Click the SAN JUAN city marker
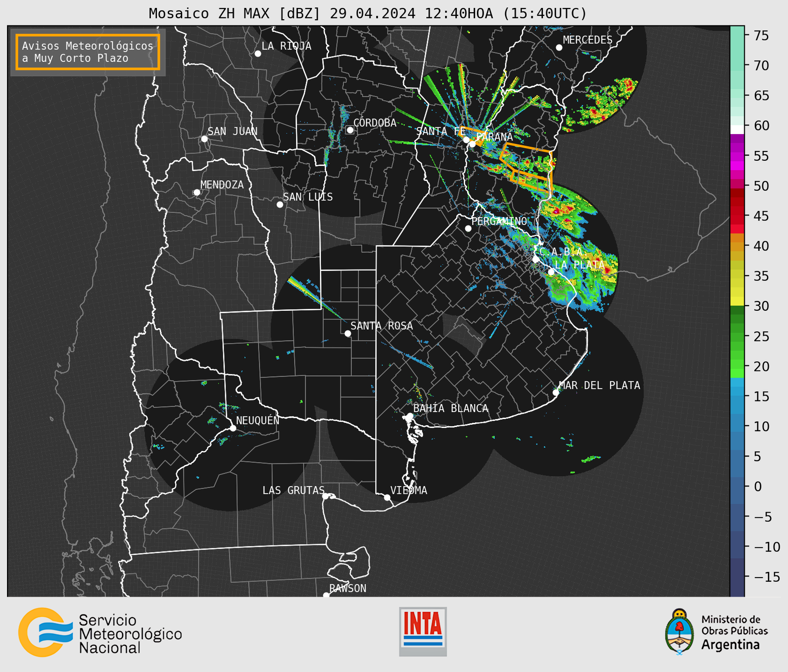788x672 pixels. tap(204, 139)
